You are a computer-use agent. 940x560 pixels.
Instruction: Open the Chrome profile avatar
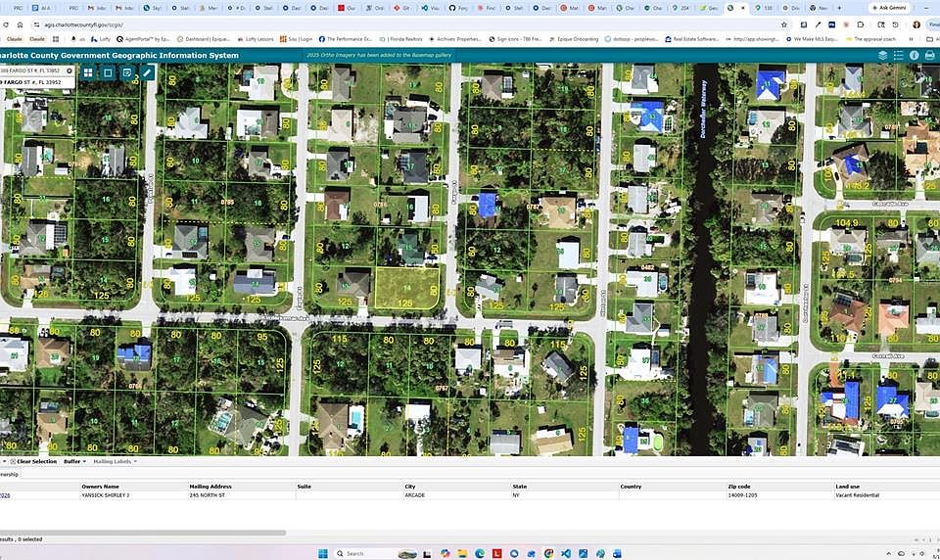(916, 24)
